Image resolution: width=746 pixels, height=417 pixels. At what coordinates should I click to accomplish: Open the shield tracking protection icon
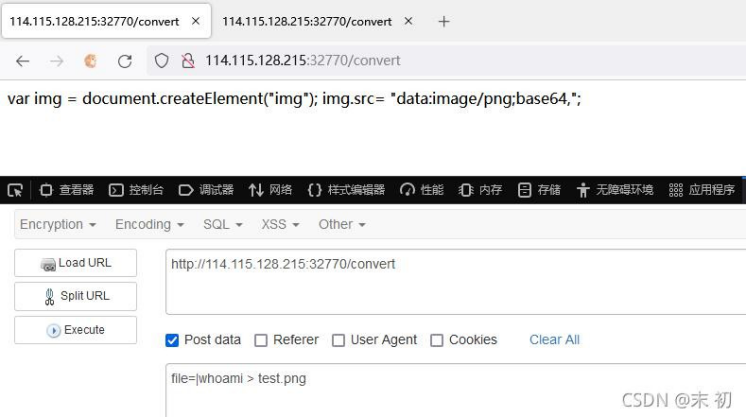point(161,60)
